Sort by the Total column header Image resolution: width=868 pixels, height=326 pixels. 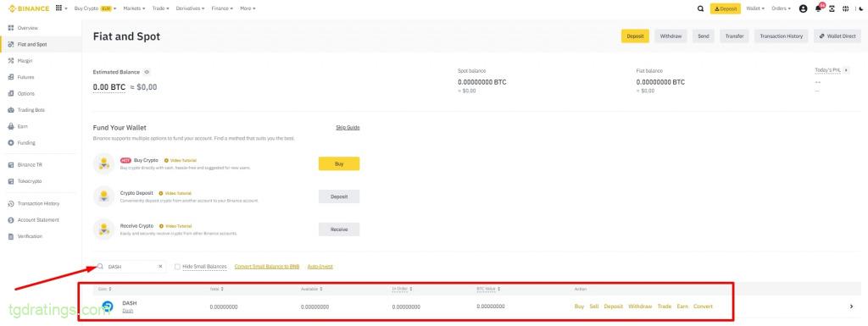coord(216,289)
